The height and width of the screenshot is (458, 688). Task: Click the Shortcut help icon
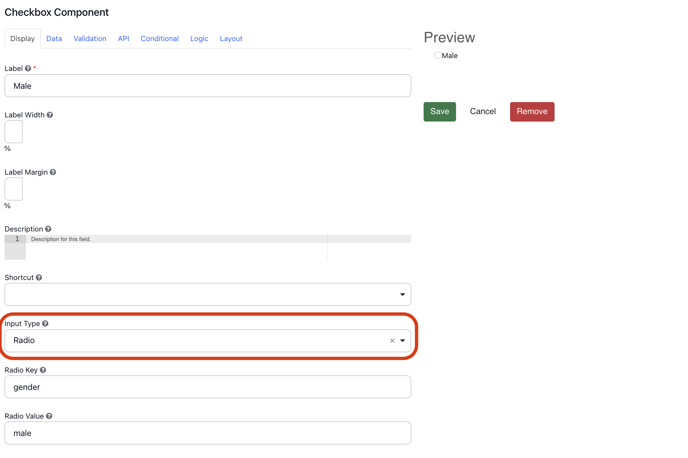39,278
